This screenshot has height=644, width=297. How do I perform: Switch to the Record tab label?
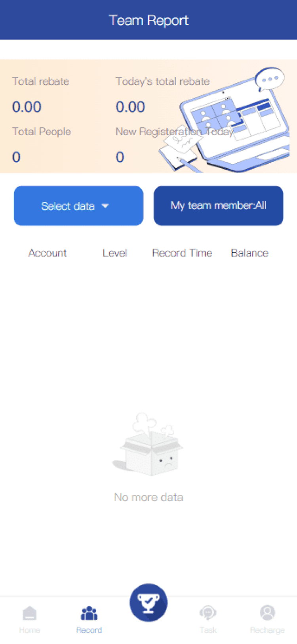coord(89,630)
